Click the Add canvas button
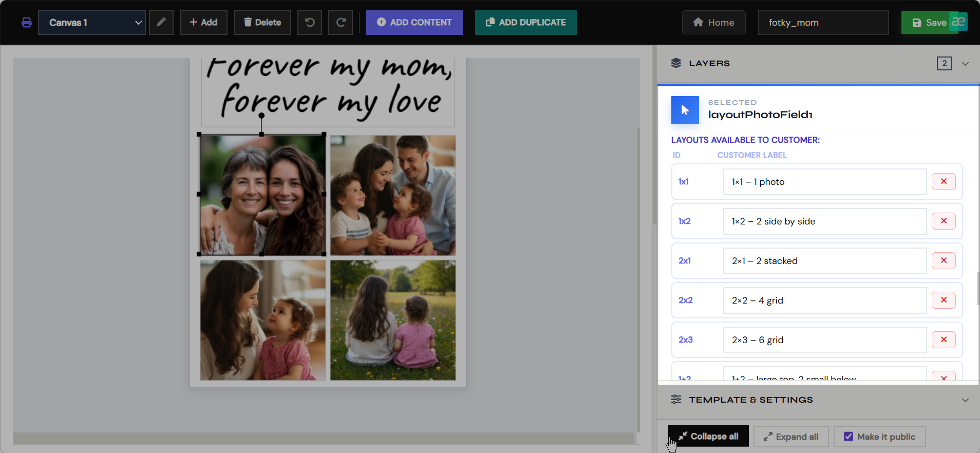This screenshot has height=453, width=980. tap(203, 23)
